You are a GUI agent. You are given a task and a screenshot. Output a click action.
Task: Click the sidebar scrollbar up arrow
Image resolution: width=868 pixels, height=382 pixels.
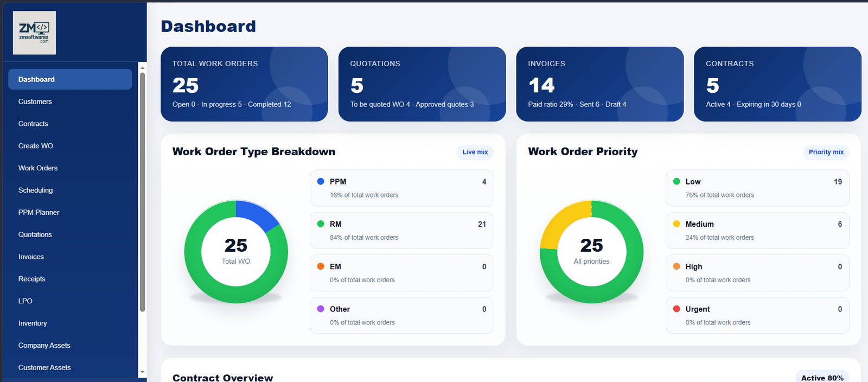(x=142, y=67)
